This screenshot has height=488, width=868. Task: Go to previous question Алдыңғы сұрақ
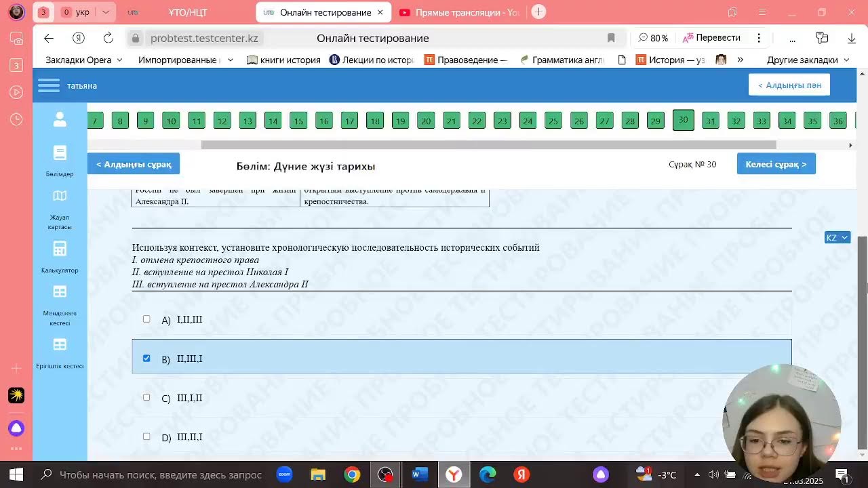[134, 164]
